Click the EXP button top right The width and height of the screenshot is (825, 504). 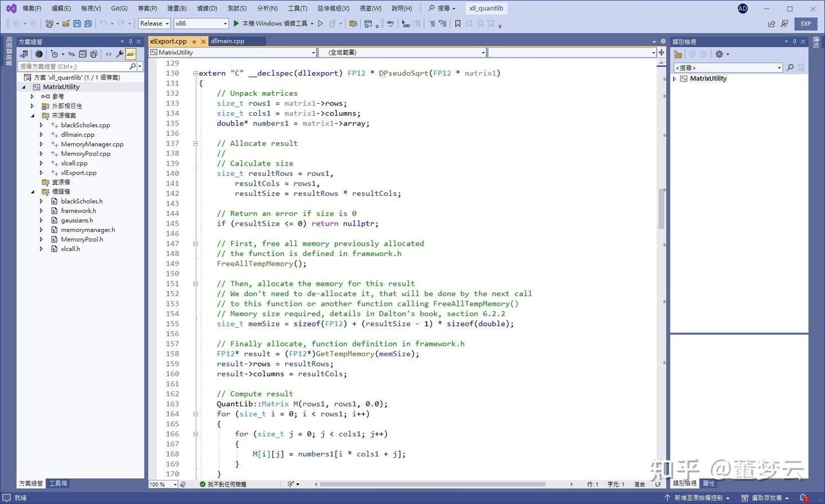tap(806, 23)
